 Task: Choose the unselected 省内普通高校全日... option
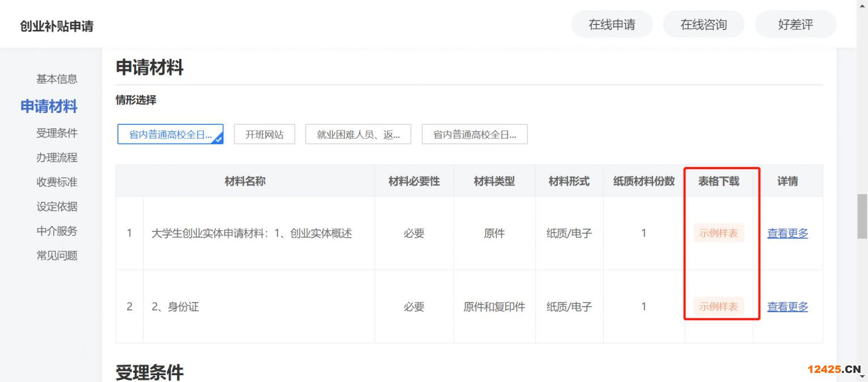(x=475, y=135)
